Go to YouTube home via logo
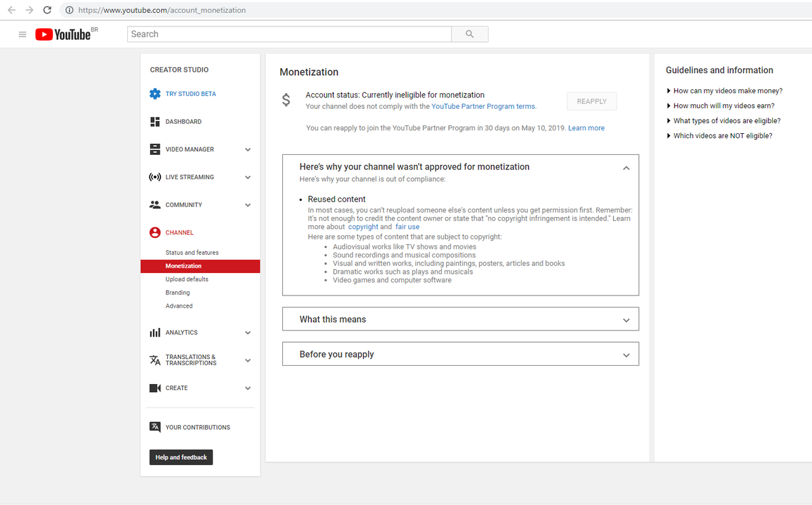Screen dimensions: 812x505 pyautogui.click(x=63, y=34)
